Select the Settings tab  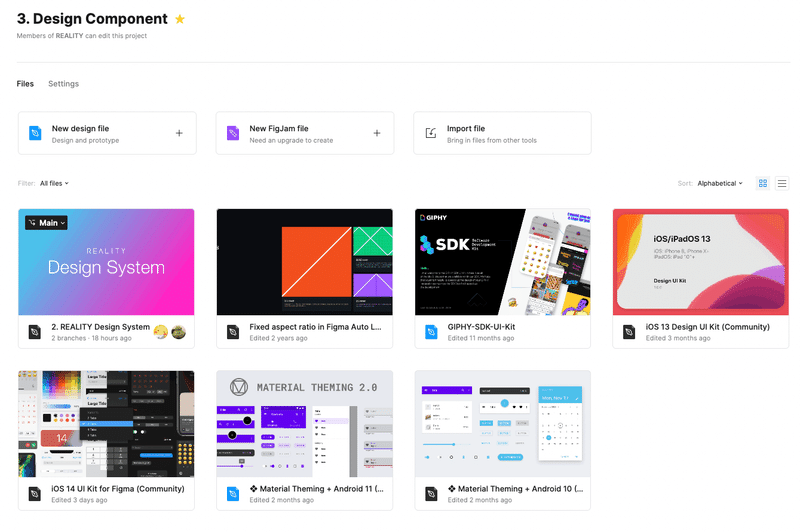[63, 84]
